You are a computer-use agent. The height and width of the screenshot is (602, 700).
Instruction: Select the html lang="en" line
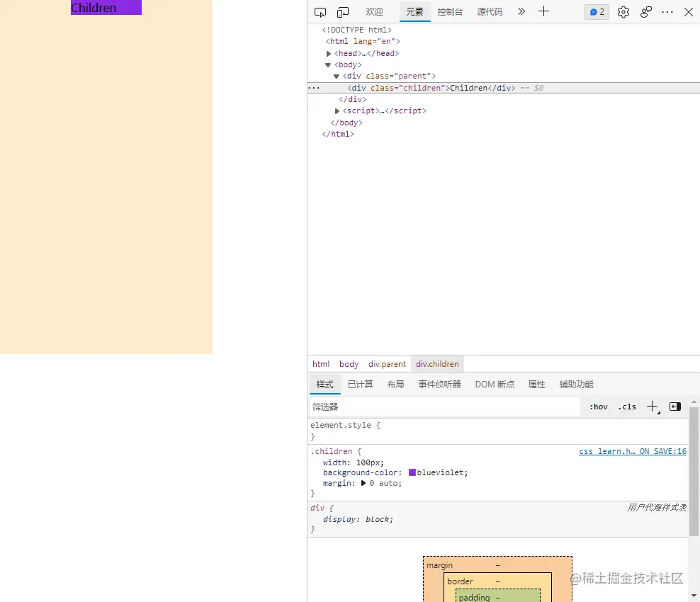(x=363, y=42)
